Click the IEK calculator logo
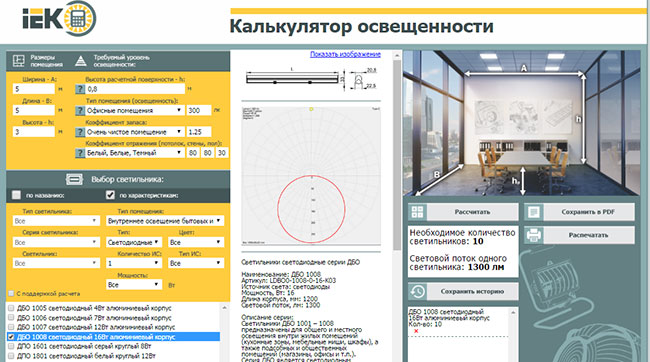Image resolution: width=650 pixels, height=362 pixels. click(x=59, y=19)
